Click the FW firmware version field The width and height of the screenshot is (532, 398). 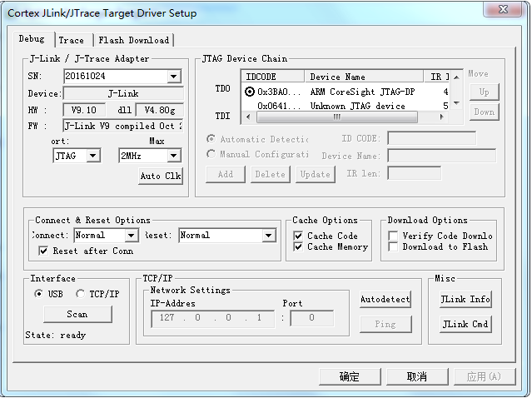tap(123, 126)
